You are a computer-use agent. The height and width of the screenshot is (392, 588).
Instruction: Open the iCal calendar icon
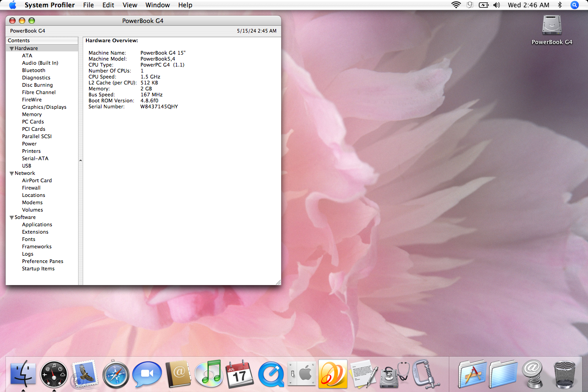click(x=240, y=374)
